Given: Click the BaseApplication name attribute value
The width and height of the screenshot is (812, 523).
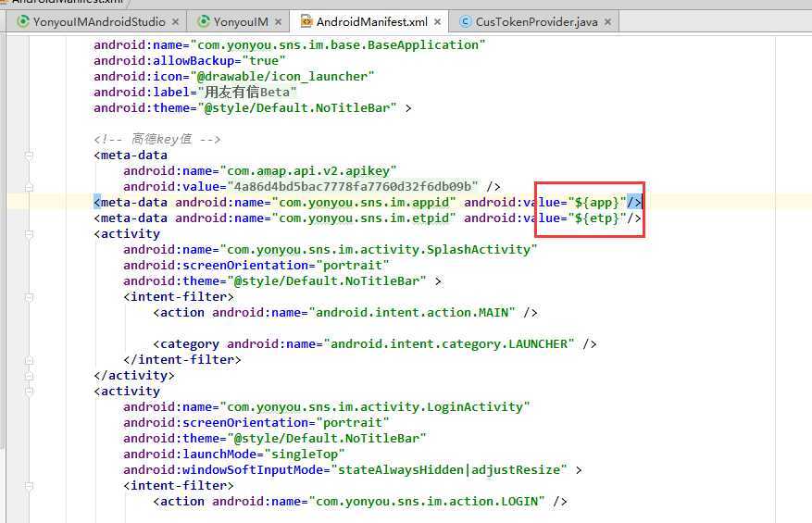Looking at the screenshot, I should click(x=338, y=45).
